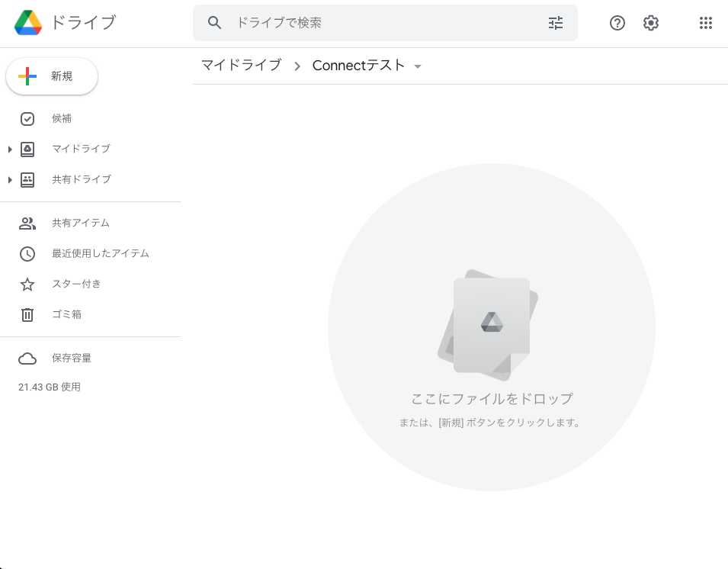Open ゴミ箱 trash in sidebar
Image resolution: width=728 pixels, height=569 pixels.
tap(66, 314)
